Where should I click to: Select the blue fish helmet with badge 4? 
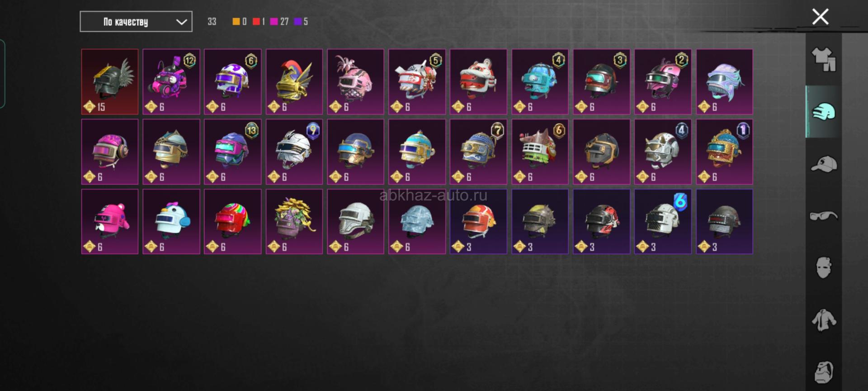click(x=540, y=81)
